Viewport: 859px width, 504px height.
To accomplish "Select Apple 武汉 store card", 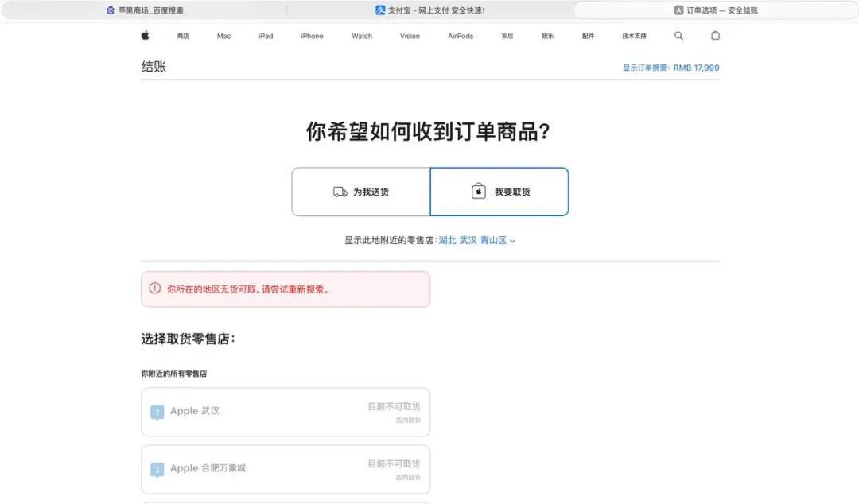I will pos(286,412).
